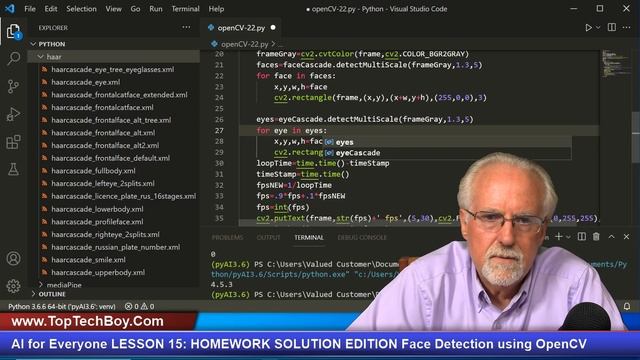Screen dimensions: 640x360
Task: Select the openCV-22.py editor tab
Action: point(242,28)
